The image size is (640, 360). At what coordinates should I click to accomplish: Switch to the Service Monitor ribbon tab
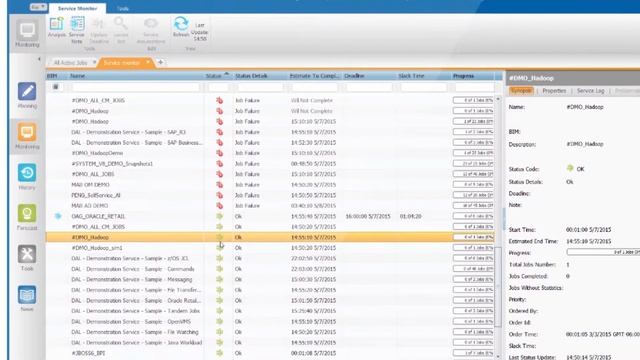pos(78,8)
